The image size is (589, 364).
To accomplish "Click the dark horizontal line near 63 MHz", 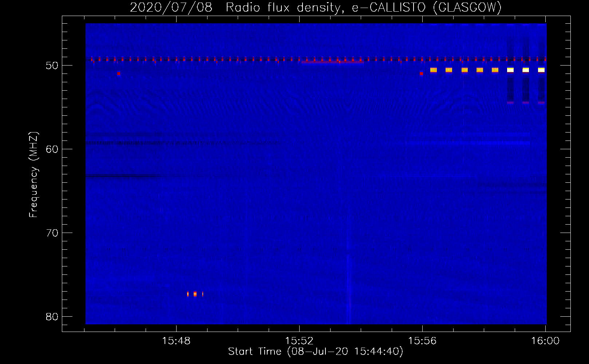I will tap(123, 176).
